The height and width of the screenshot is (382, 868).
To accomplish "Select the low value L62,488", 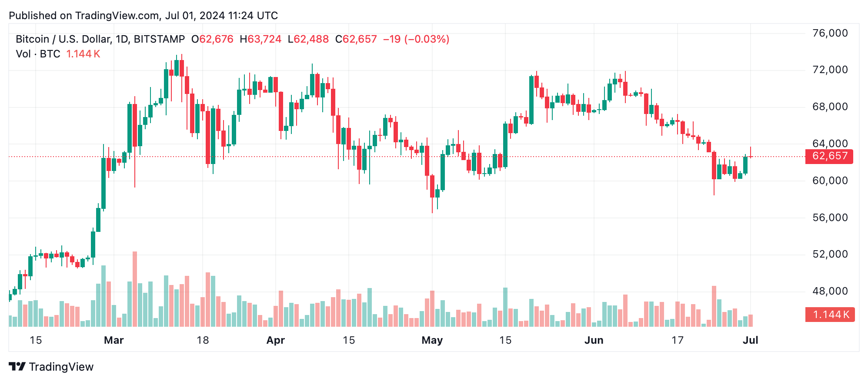I will tap(308, 39).
